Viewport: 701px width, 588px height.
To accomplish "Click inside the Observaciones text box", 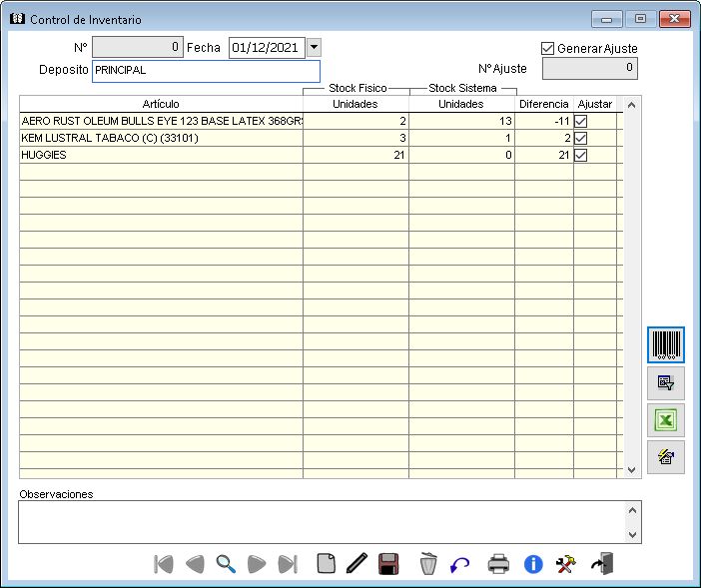I will (x=322, y=522).
